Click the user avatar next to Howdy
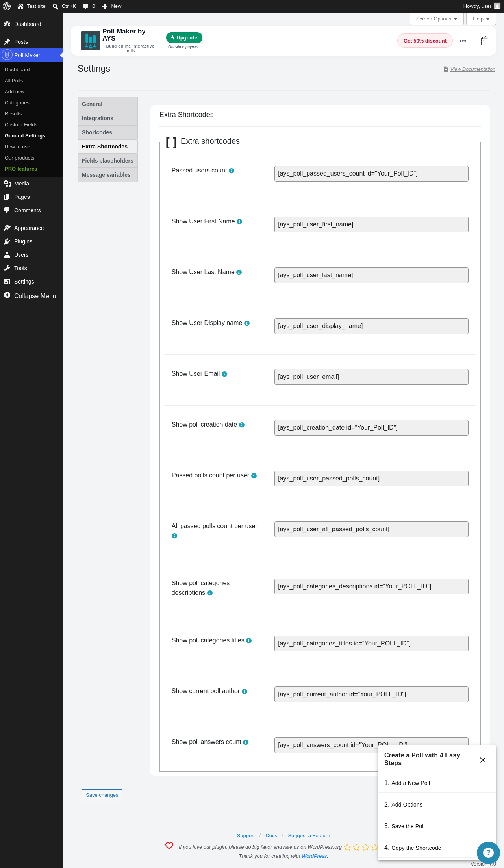This screenshot has height=868, width=504. tap(497, 6)
